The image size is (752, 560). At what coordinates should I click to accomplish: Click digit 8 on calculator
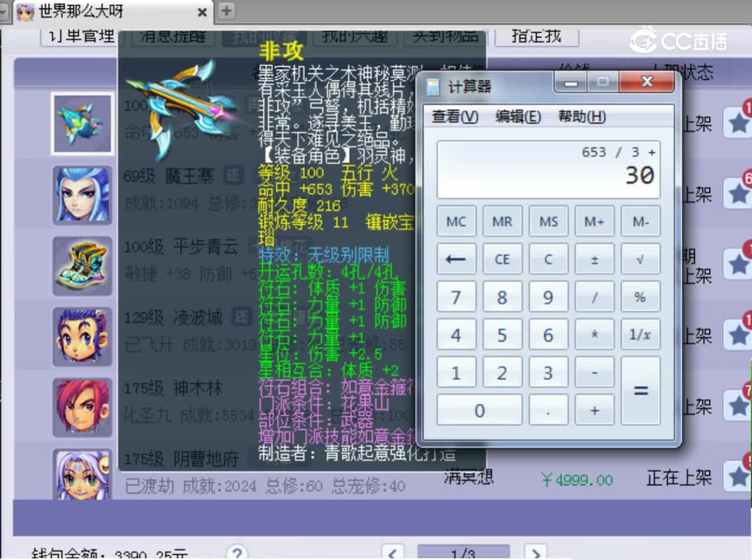pyautogui.click(x=502, y=297)
